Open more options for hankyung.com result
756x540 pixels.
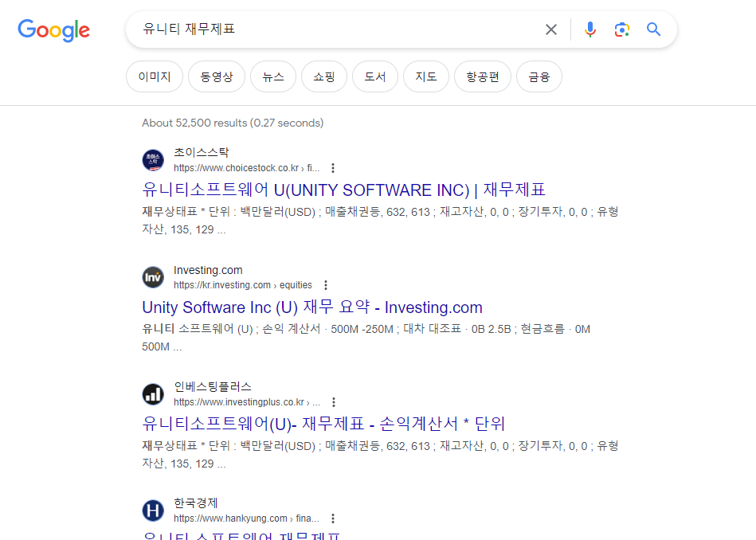[x=333, y=518]
